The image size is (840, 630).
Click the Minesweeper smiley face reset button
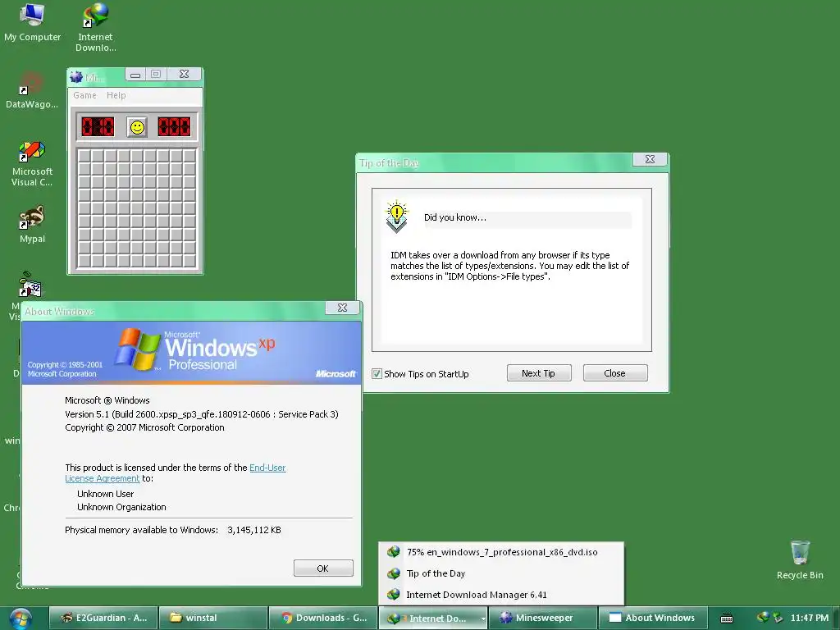tap(138, 127)
